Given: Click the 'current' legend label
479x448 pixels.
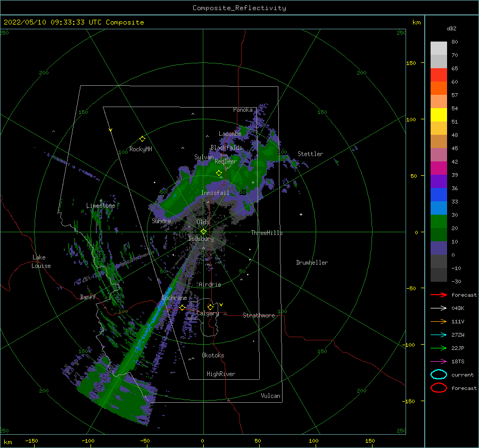Looking at the screenshot, I should tap(463, 375).
